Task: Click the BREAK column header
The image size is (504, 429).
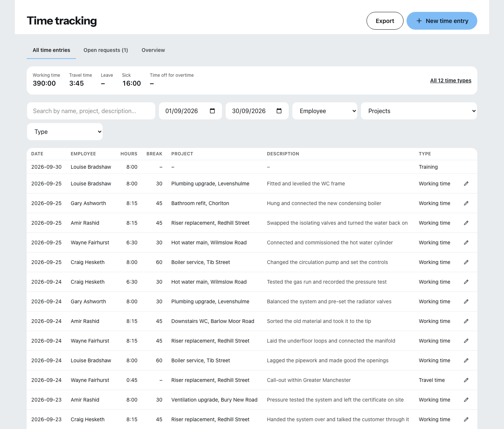Action: pos(154,154)
